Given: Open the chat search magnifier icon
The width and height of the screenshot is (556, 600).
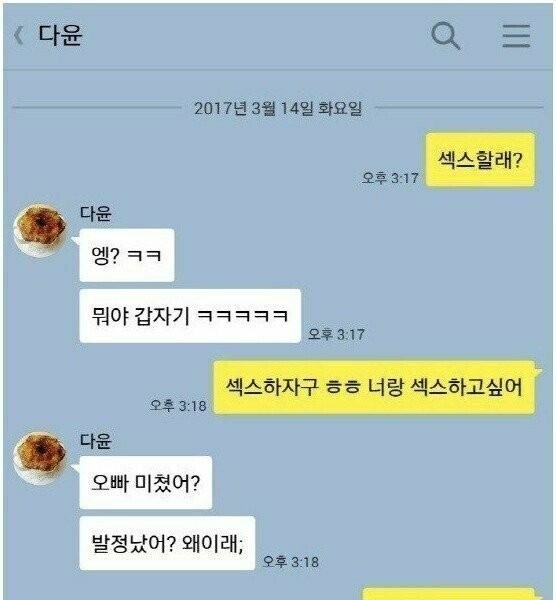Looking at the screenshot, I should click(x=445, y=36).
